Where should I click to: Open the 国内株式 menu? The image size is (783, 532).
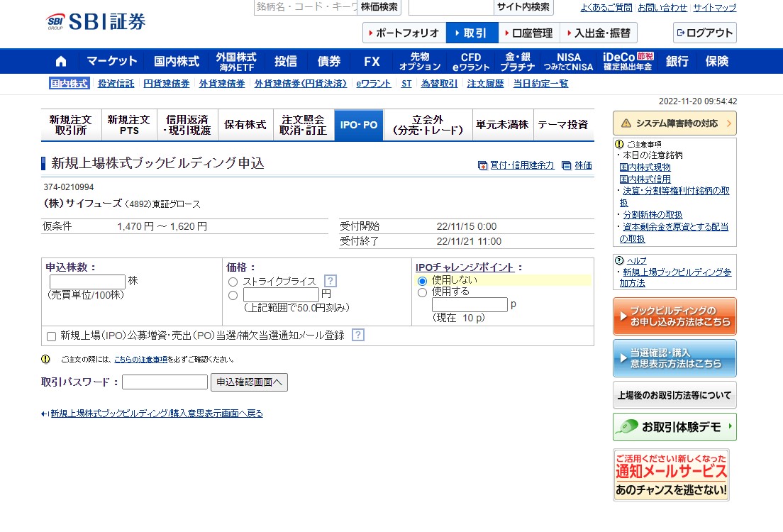point(175,60)
